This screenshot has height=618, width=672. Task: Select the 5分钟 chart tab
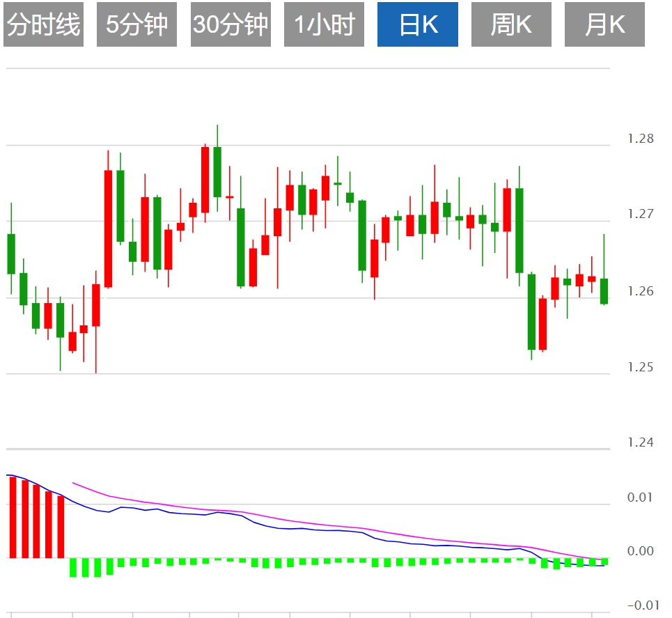coord(136,24)
